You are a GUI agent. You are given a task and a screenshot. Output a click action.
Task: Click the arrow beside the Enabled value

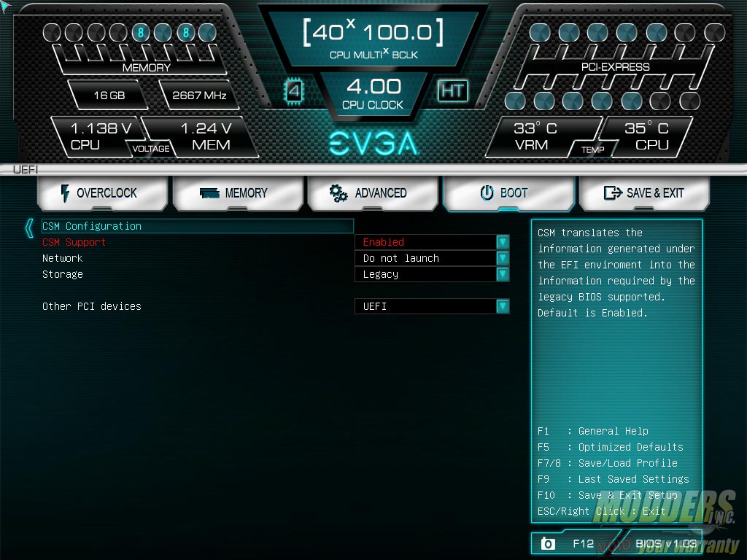(x=503, y=242)
